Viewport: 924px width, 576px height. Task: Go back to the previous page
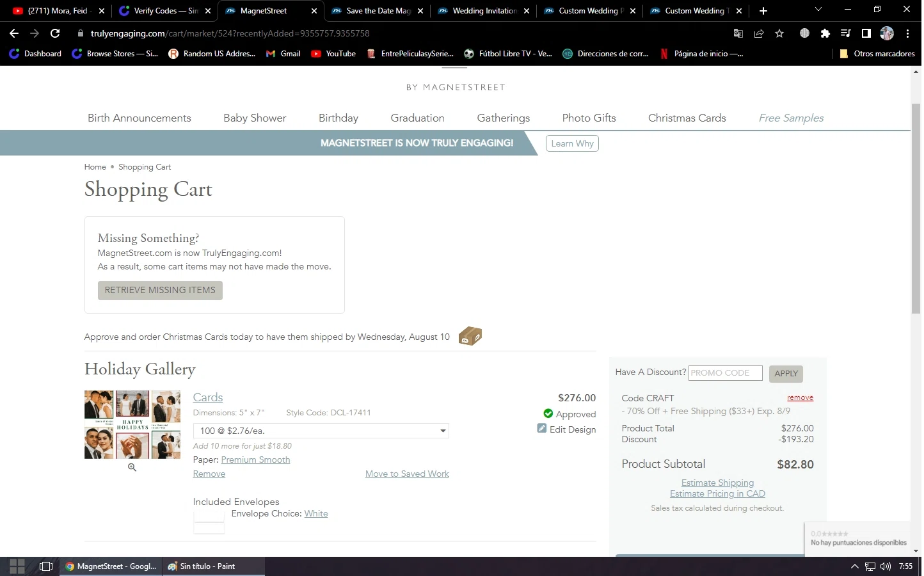pos(14,33)
